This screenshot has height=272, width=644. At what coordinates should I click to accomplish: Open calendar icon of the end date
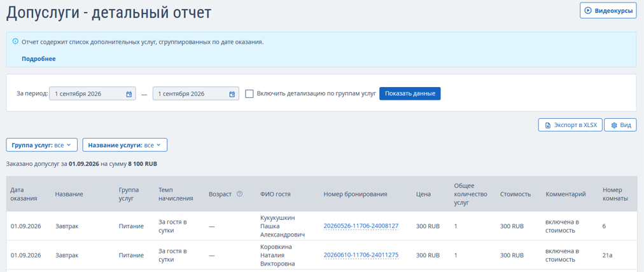coord(232,94)
